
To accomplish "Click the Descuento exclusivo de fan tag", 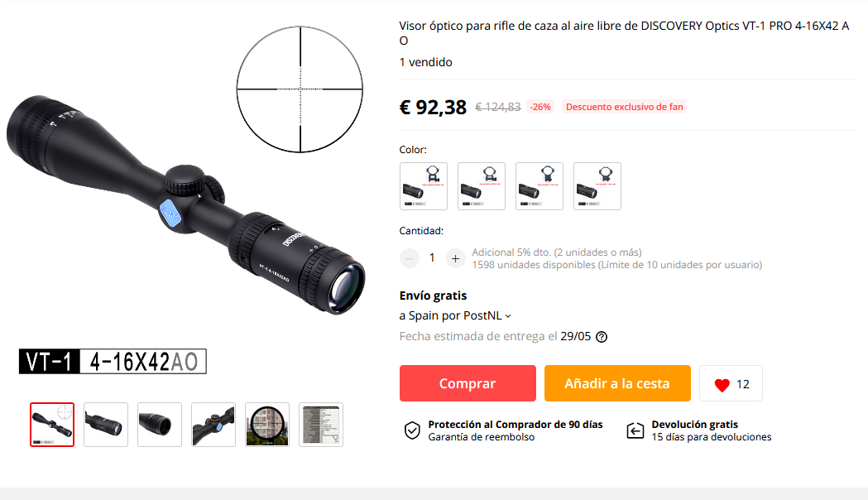I will [x=625, y=107].
